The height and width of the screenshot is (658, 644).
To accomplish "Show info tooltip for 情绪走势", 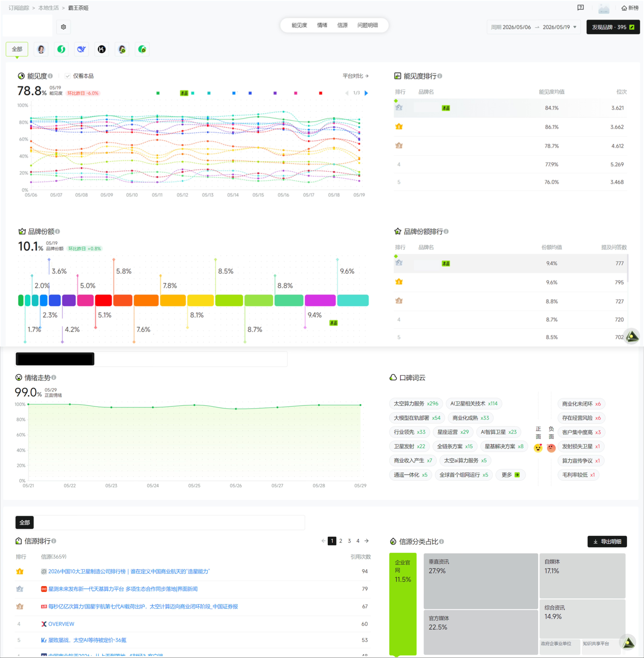I will pyautogui.click(x=54, y=377).
